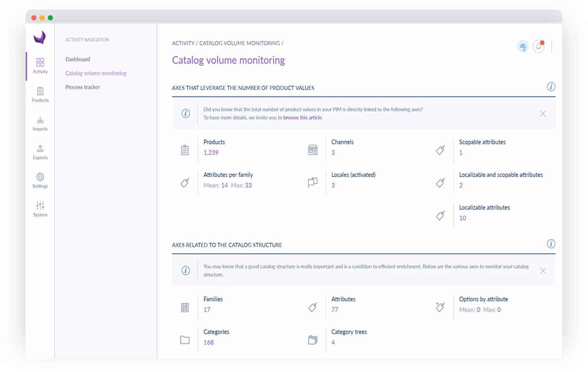Click the Categories folder icon
588x372 pixels.
point(185,340)
